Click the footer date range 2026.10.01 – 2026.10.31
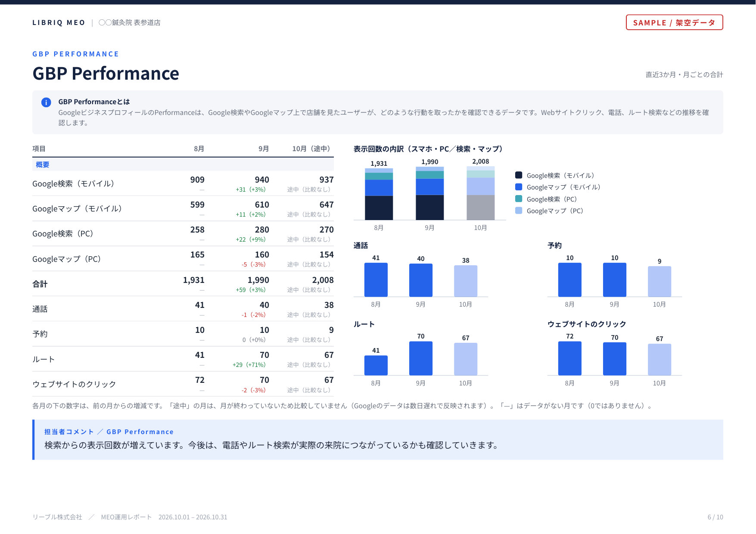 193,517
